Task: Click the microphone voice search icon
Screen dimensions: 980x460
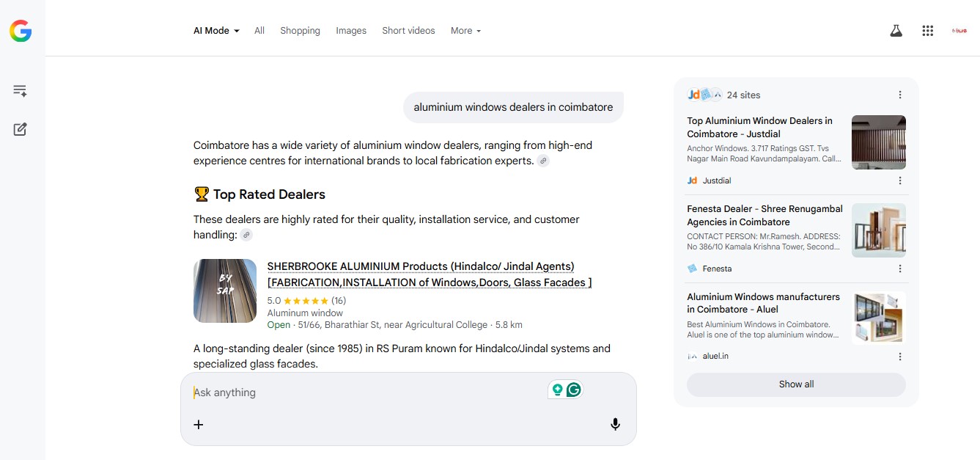Action: click(x=616, y=424)
